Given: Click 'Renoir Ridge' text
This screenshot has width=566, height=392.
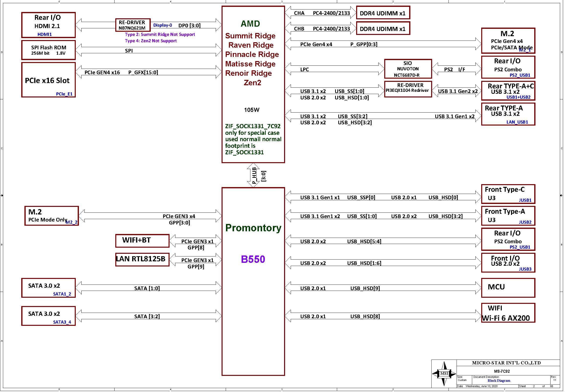Looking at the screenshot, I should pos(248,74).
